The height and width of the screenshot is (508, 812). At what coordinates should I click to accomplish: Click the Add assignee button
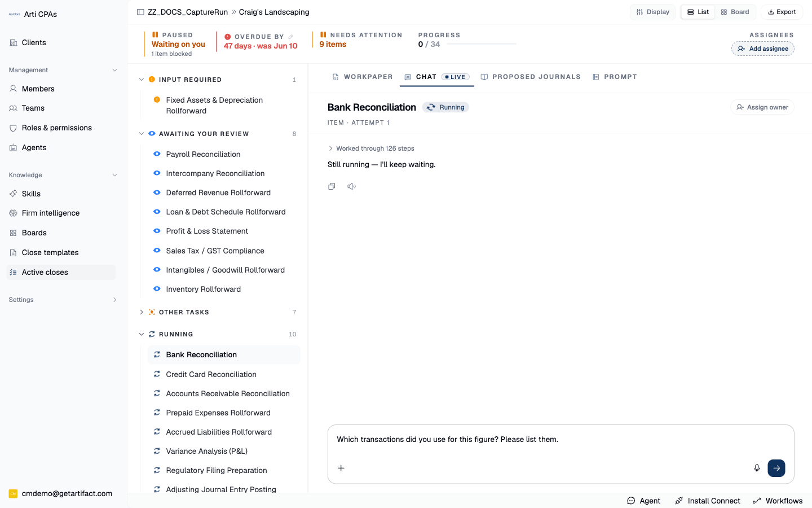(x=763, y=49)
